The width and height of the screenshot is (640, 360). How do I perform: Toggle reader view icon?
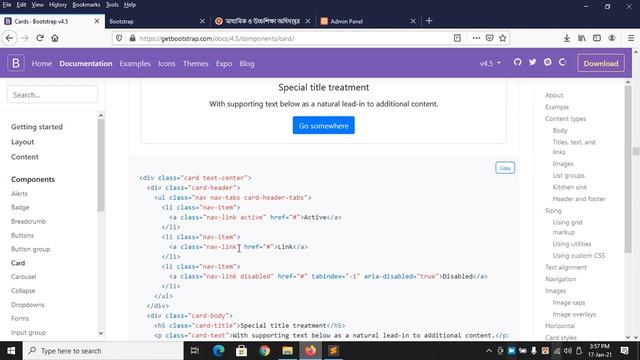click(x=457, y=38)
